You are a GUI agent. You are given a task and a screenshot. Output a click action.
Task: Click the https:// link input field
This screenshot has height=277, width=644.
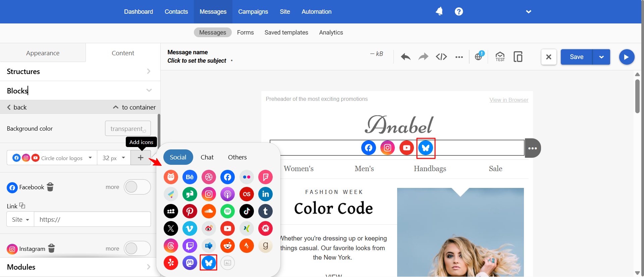coord(92,219)
